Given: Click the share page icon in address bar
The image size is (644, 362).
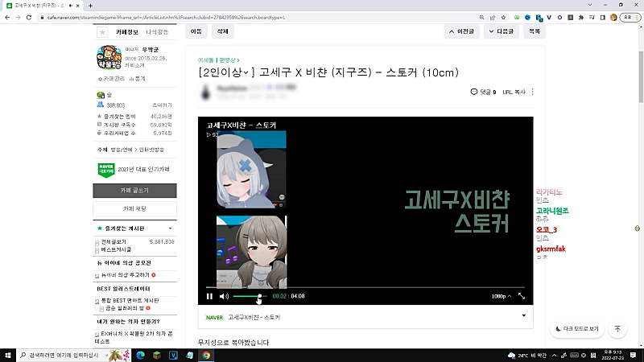Looking at the screenshot, I should point(493,17).
